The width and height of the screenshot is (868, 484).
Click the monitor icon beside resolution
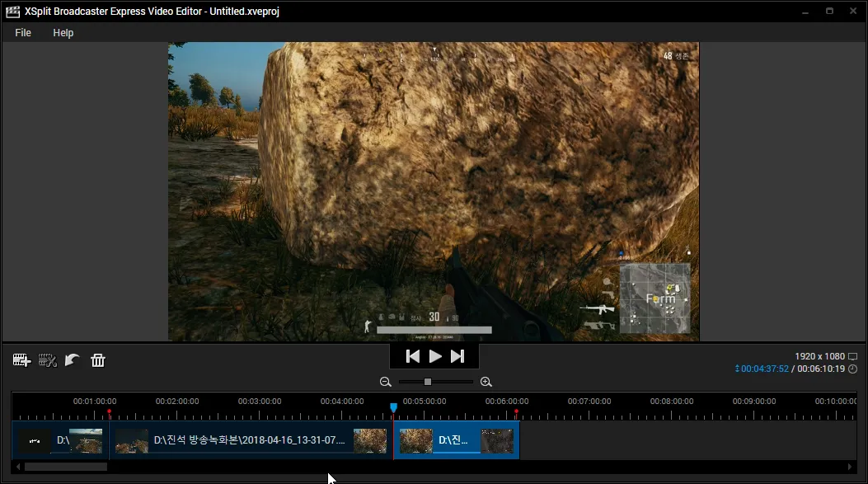point(852,357)
